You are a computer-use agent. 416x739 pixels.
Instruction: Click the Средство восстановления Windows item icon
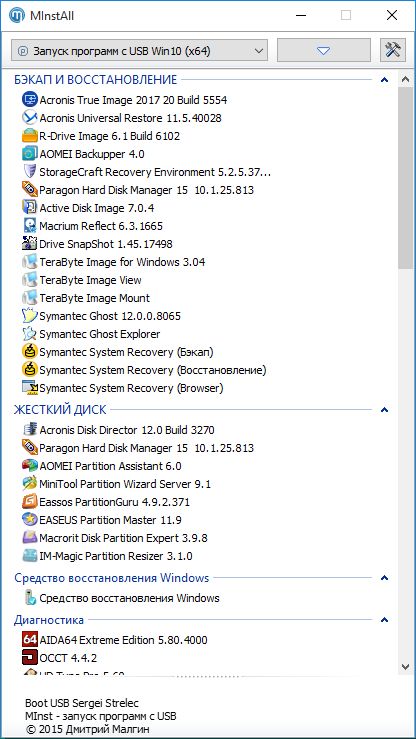click(30, 598)
